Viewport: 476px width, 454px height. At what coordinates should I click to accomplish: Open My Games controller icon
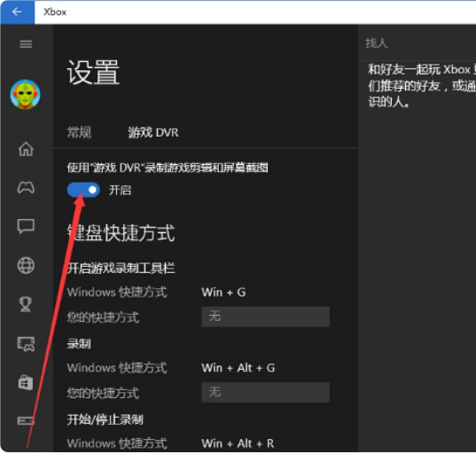(x=26, y=188)
